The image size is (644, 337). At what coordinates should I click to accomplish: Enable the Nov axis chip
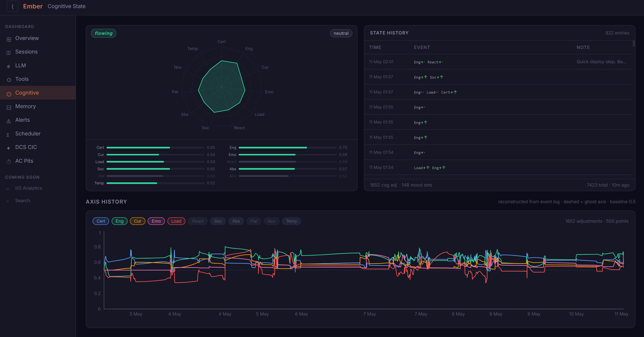coord(272,221)
